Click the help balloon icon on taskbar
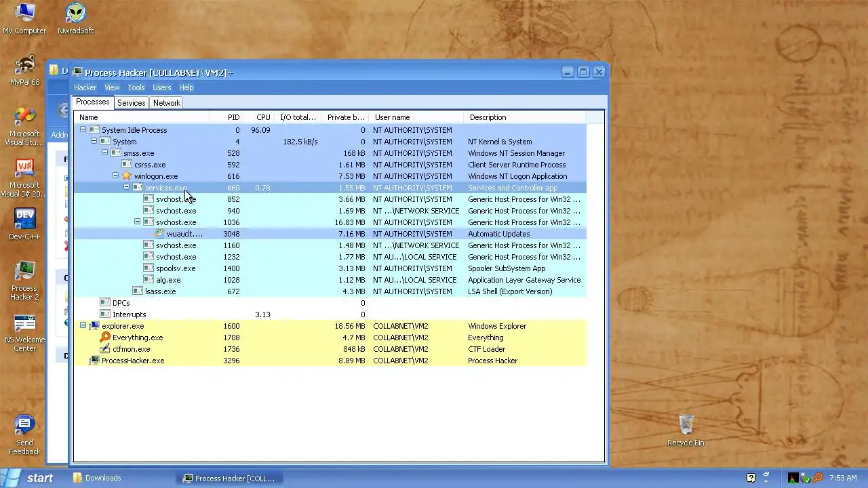 (751, 478)
